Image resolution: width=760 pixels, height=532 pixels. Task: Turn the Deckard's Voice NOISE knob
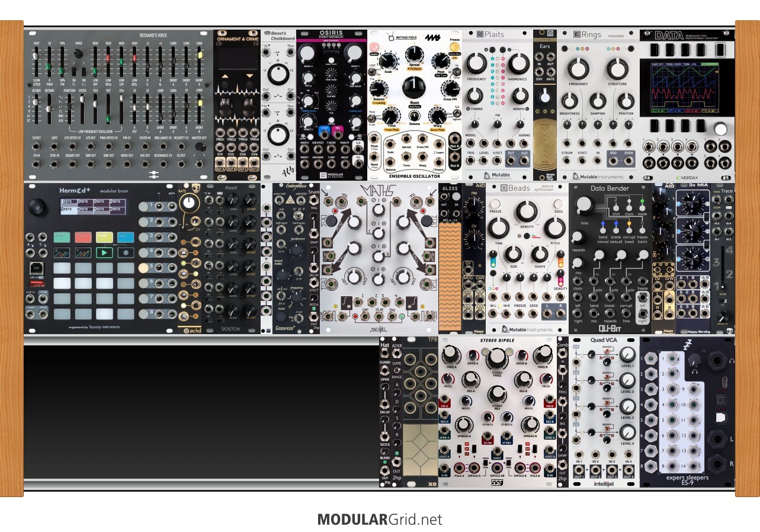tap(78, 54)
